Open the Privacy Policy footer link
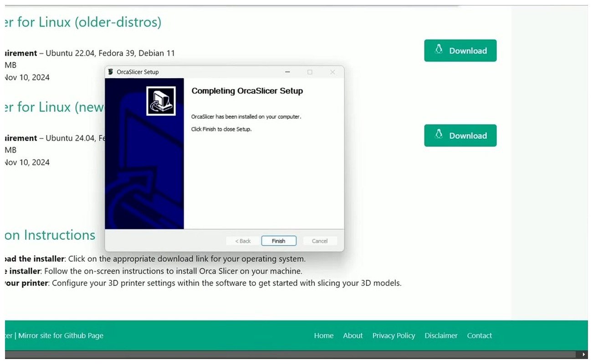Viewport: 593px width, 364px height. 394,335
